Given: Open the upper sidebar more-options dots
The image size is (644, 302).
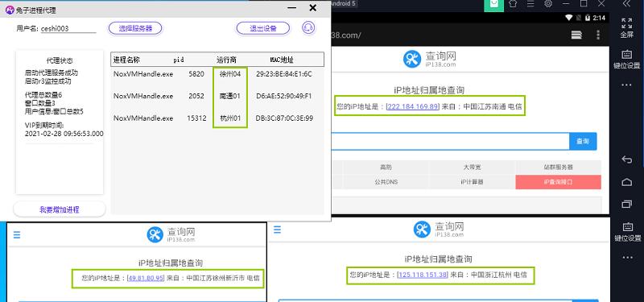Looking at the screenshot, I should 626,85.
